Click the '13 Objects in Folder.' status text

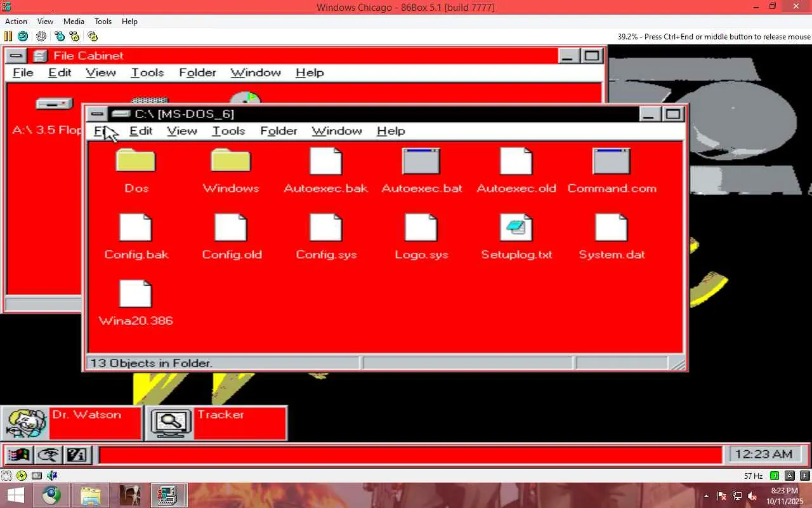coord(152,363)
